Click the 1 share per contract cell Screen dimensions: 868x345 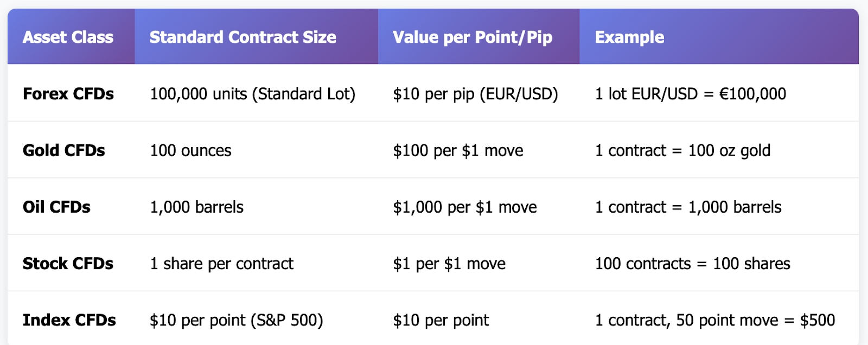[x=221, y=264]
